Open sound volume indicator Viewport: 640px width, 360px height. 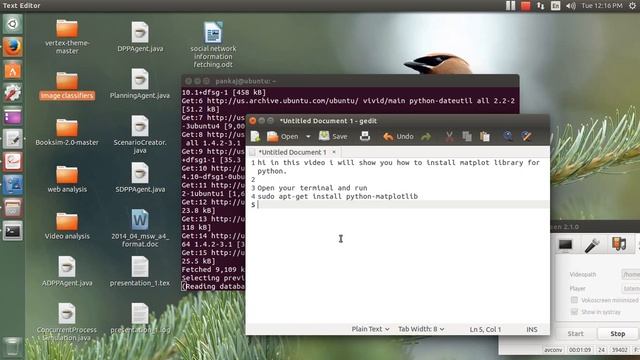pyautogui.click(x=571, y=6)
